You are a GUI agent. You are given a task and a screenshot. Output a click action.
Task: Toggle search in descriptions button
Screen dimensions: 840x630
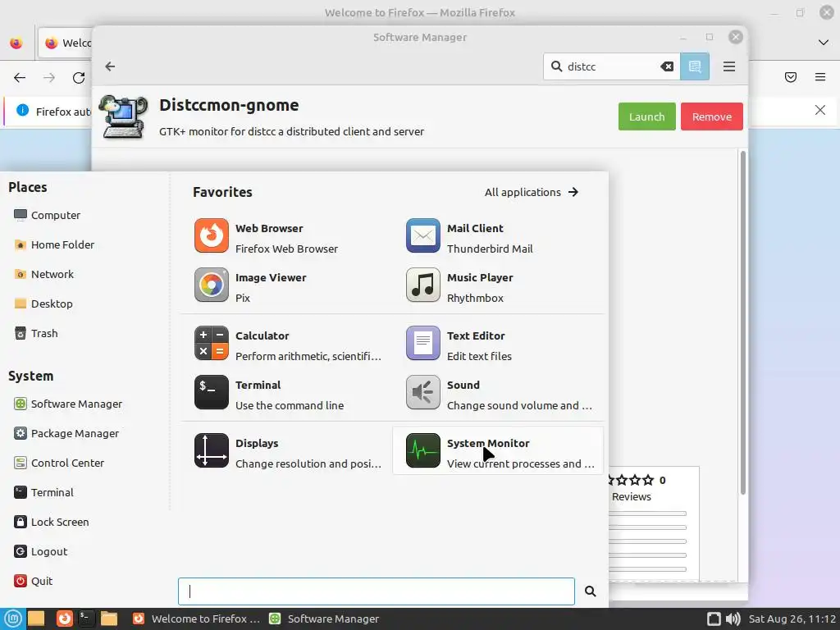[x=695, y=66]
